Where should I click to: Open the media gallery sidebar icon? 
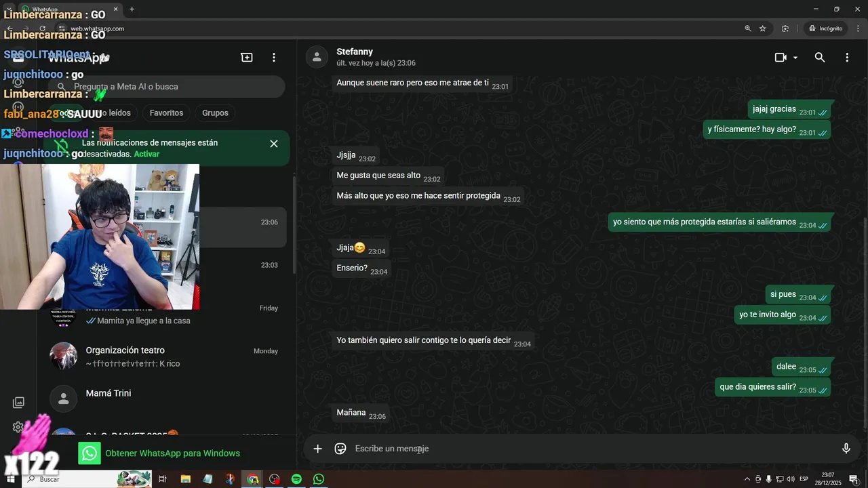18,403
